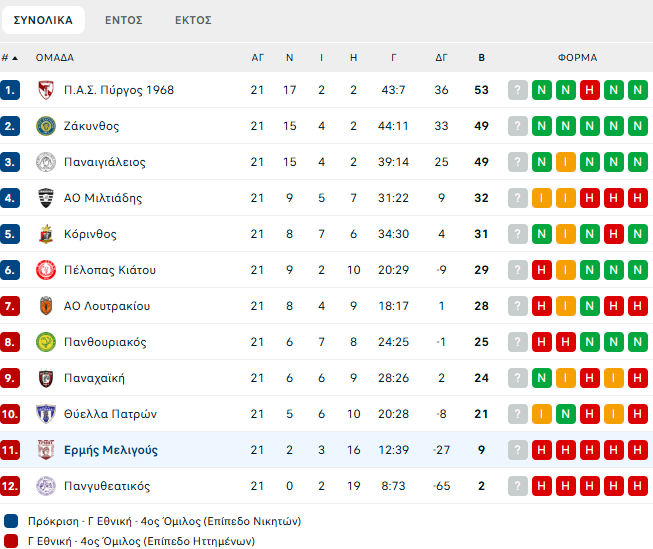Viewport: 653px width, 549px height.
Task: Click the upcoming match '?' badge for Ζάκυνθος
Action: [517, 126]
